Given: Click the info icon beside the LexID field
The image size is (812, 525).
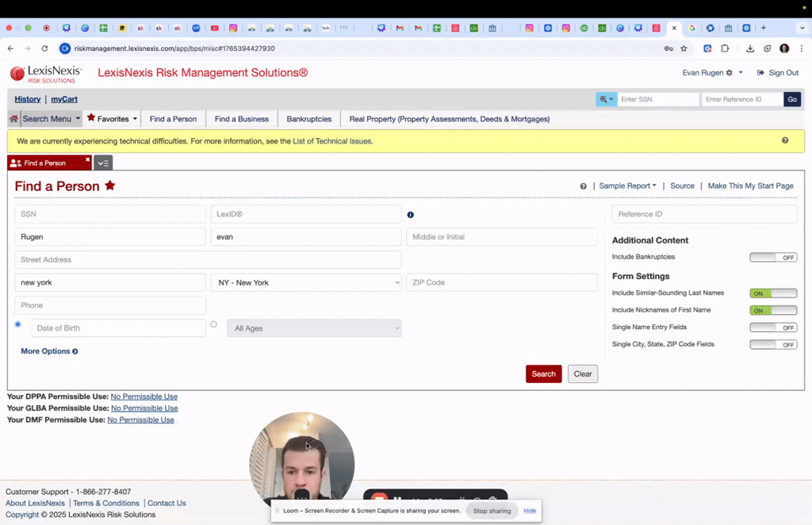Looking at the screenshot, I should coord(410,214).
